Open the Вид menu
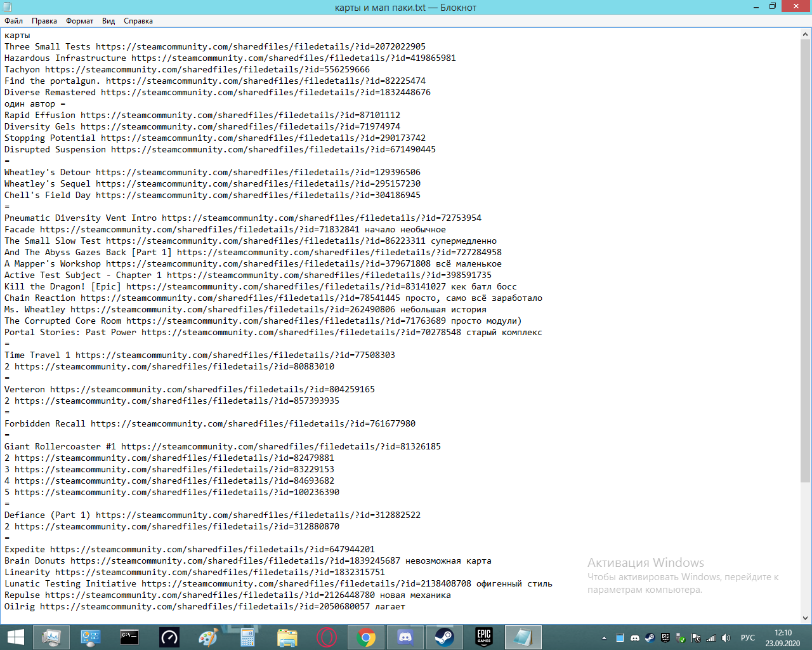Screen dimensions: 812x650 click(108, 21)
